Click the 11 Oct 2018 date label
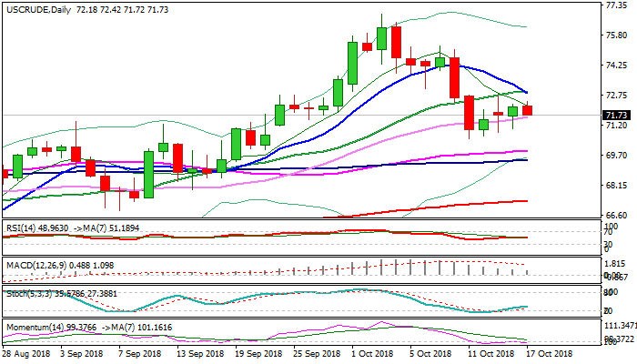The image size is (637, 364). pos(490,354)
